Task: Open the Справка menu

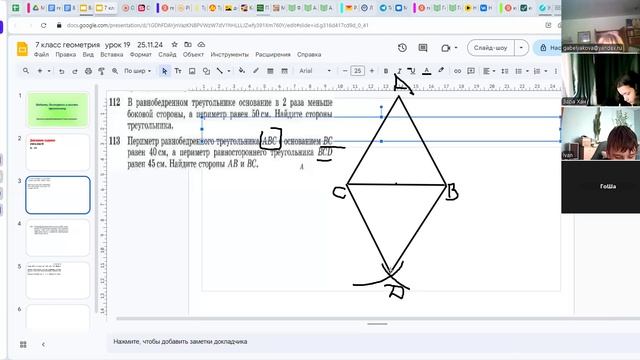Action: coord(309,54)
